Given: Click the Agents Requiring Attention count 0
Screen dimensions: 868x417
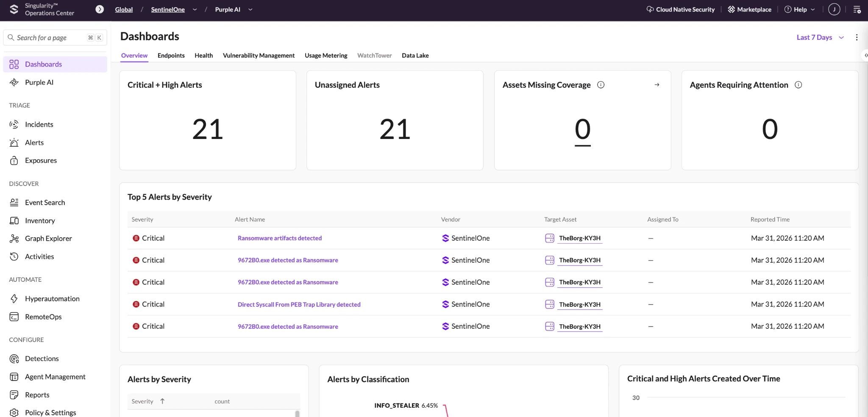Looking at the screenshot, I should tap(770, 129).
